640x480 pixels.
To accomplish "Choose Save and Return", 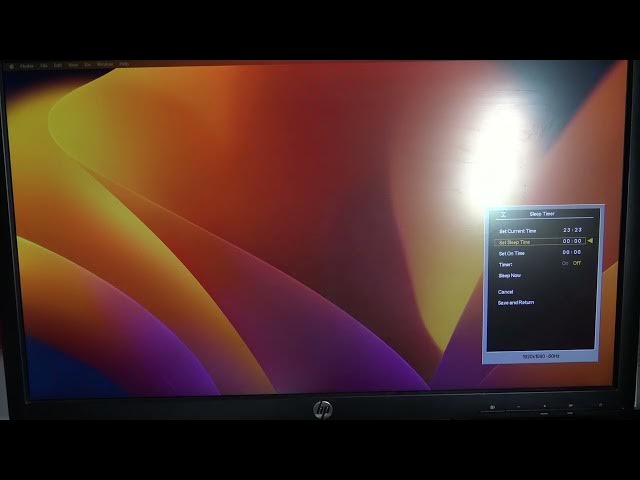I will pos(516,302).
